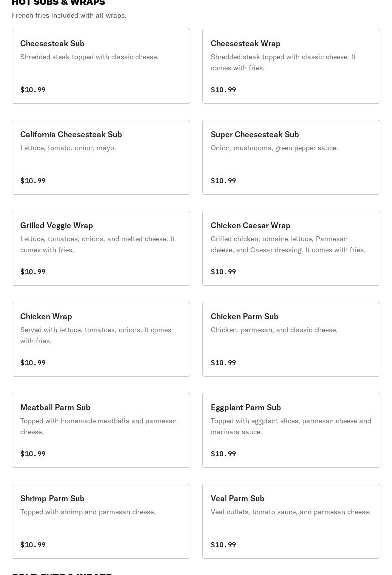
Task: Pick the Veal Parm Sub card
Action: (x=291, y=521)
